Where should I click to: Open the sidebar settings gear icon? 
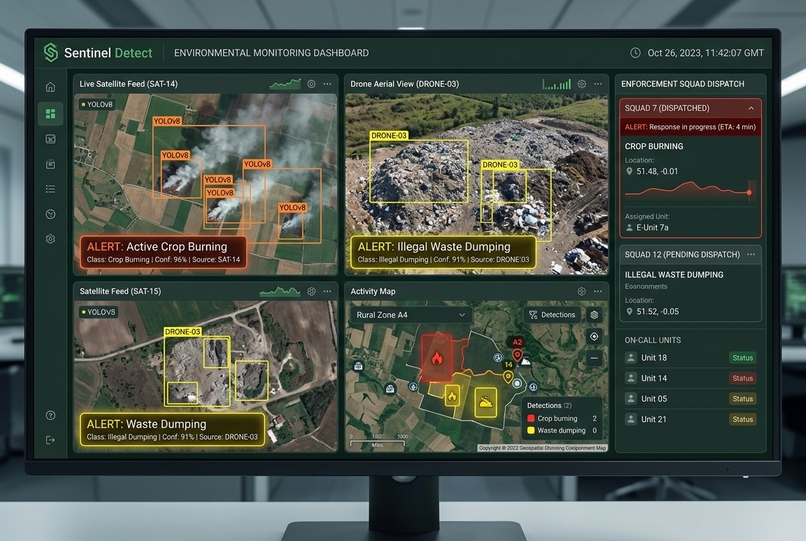[x=50, y=239]
